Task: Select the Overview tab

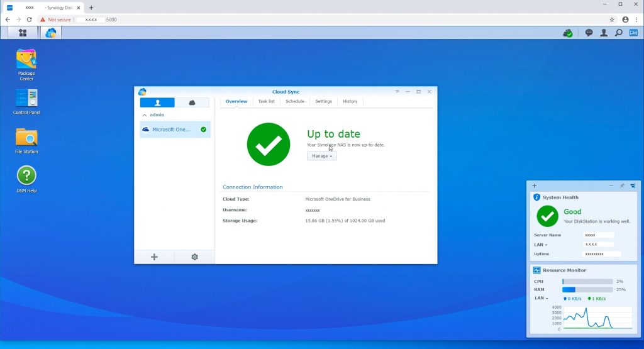Action: (236, 101)
